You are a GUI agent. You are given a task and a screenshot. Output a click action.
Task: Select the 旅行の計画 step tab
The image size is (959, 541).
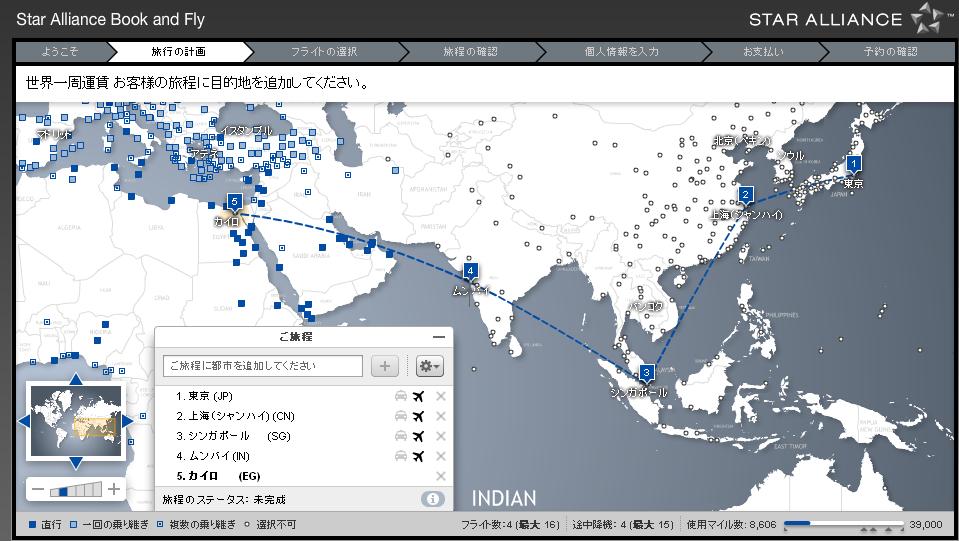(179, 52)
